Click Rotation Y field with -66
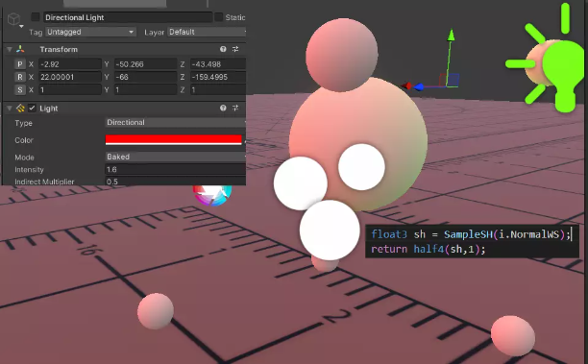 145,77
